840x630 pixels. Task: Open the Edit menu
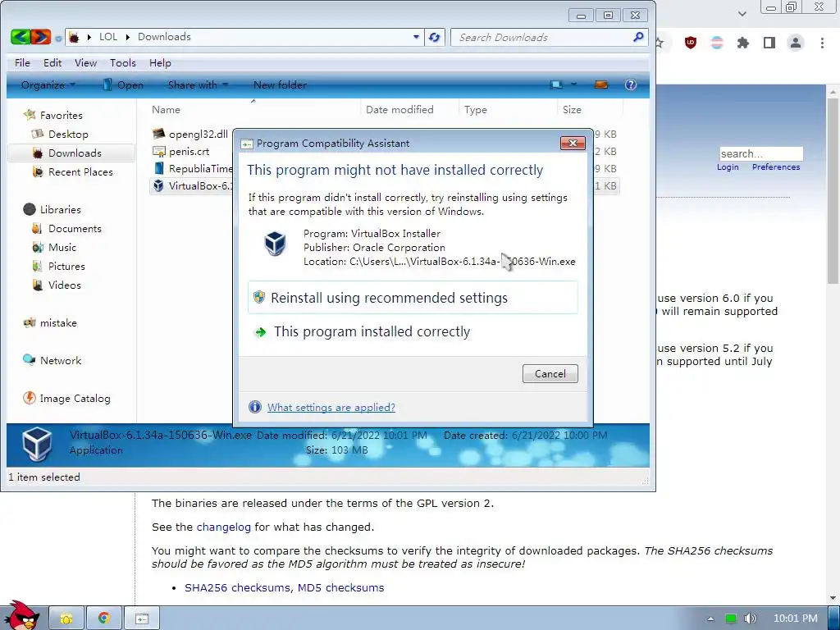pos(52,63)
